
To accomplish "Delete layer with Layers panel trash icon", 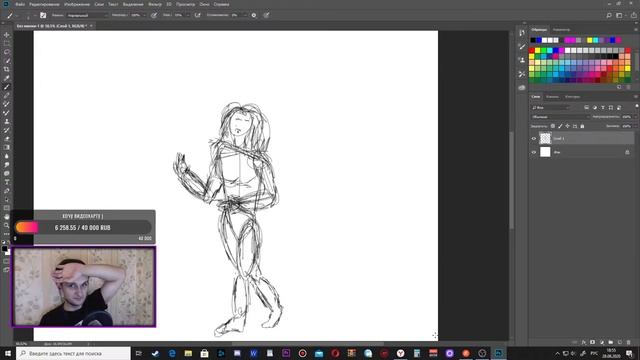I will [x=629, y=342].
